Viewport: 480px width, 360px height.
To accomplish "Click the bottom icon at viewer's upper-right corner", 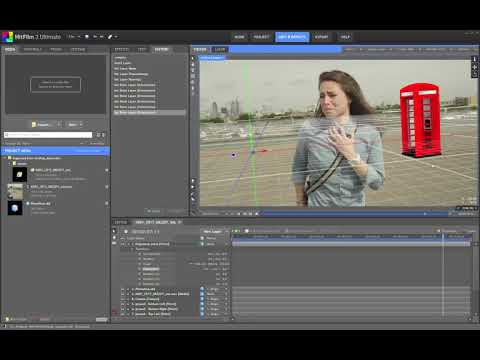I will pyautogui.click(x=475, y=74).
